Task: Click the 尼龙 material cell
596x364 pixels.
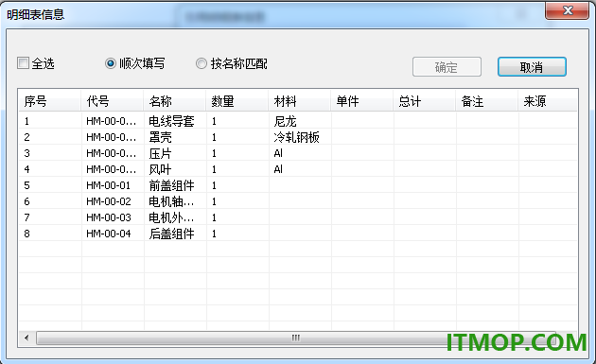Action: pos(285,121)
